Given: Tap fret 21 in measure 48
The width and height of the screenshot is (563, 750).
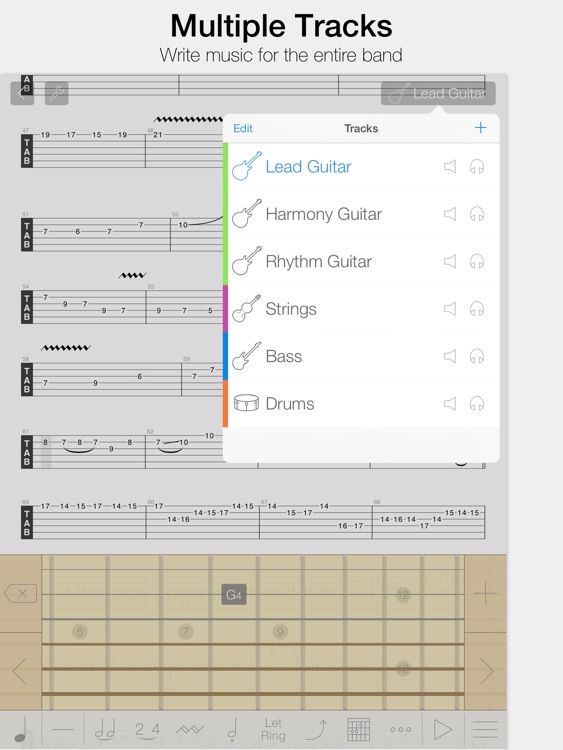Looking at the screenshot, I should coord(157,135).
